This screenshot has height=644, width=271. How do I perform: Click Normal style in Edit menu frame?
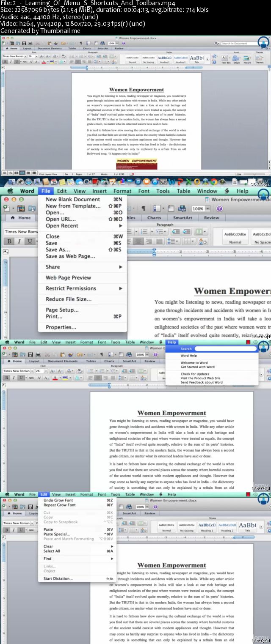click(166, 526)
